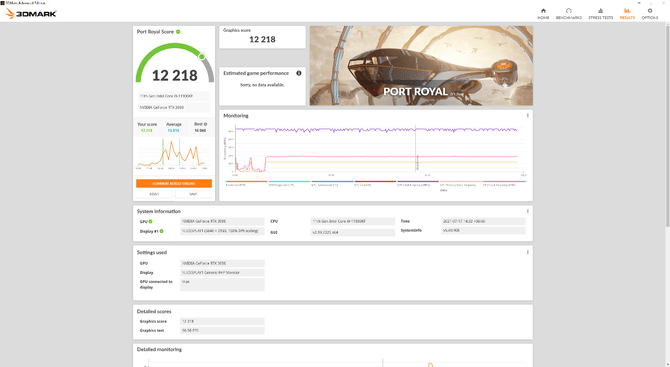
Task: Go to the Home section
Action: point(543,14)
